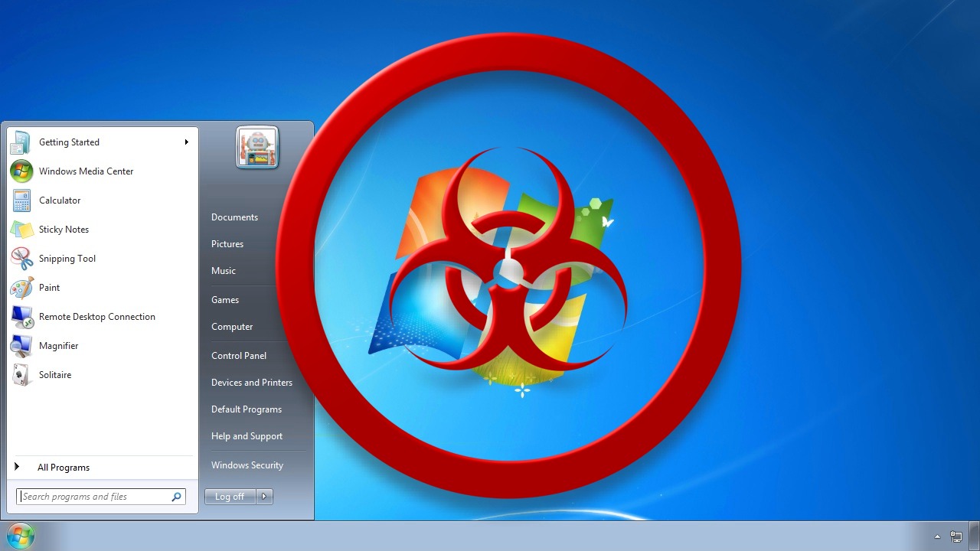Click the Paint program name
The image size is (980, 551).
coord(49,288)
